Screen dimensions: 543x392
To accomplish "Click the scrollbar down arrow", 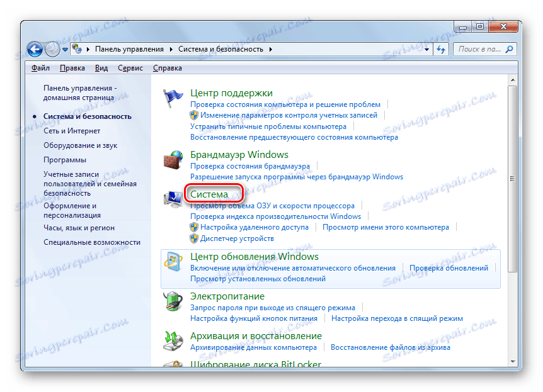I will (513, 362).
